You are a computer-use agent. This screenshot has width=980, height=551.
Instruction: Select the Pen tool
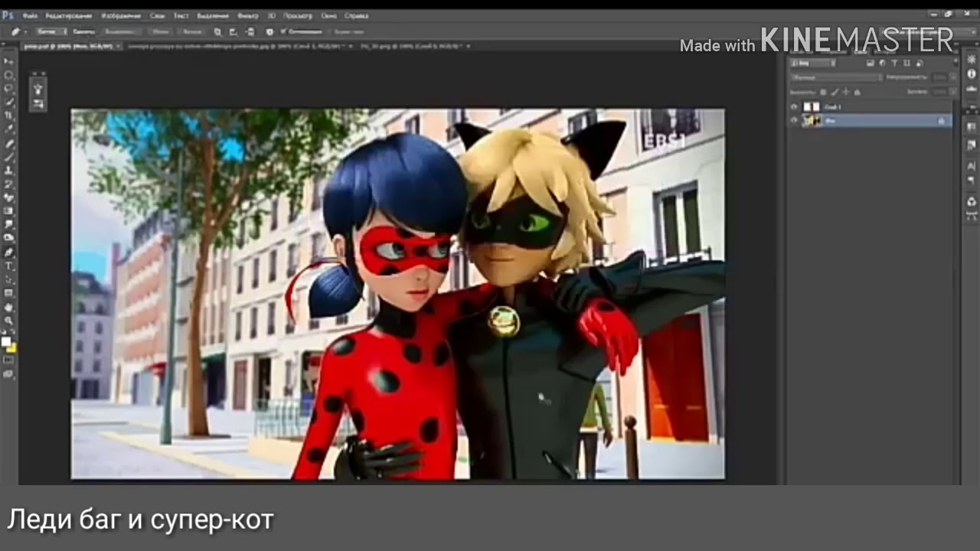8,251
